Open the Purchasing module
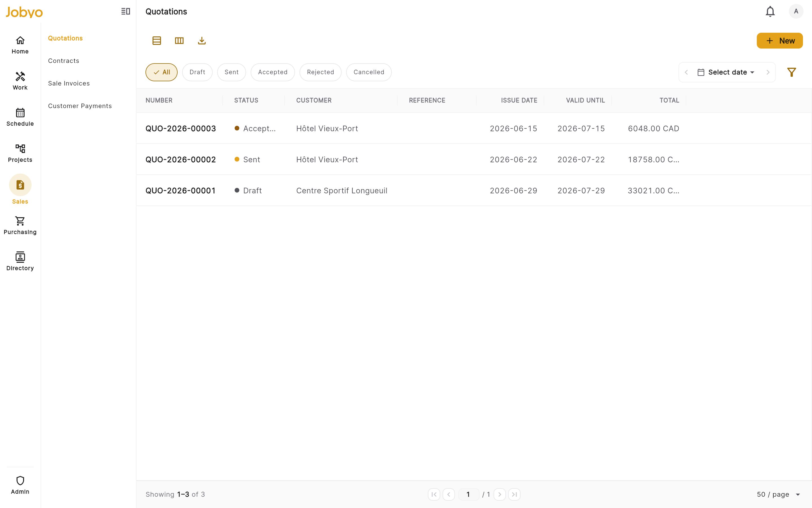Image resolution: width=812 pixels, height=508 pixels. (x=20, y=226)
